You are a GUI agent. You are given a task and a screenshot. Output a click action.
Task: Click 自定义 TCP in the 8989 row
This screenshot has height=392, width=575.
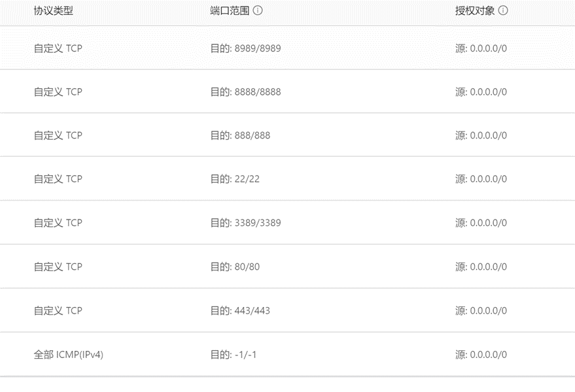58,48
